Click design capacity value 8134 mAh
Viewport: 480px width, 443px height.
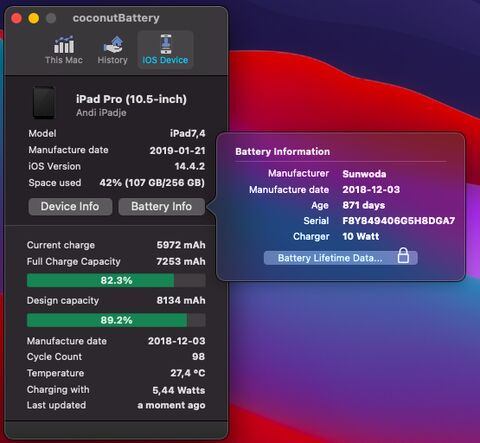pos(181,300)
